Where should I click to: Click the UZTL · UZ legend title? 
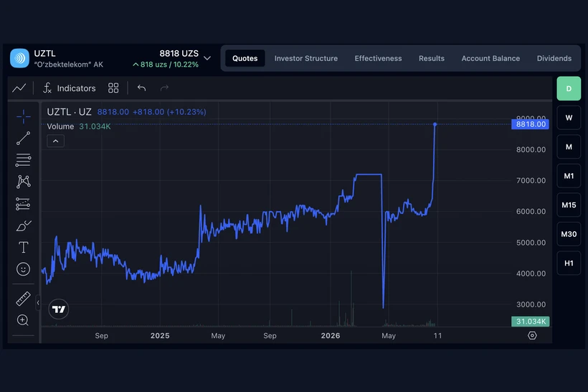[x=69, y=112]
